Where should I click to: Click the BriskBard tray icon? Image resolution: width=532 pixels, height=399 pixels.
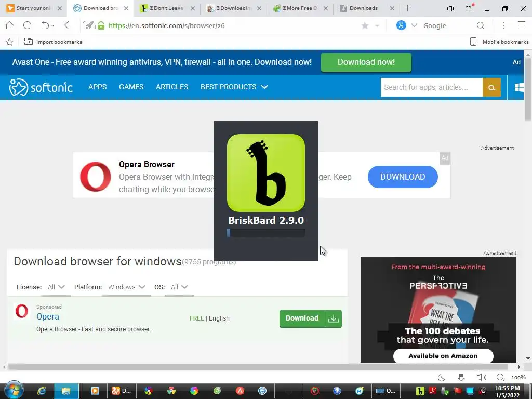pyautogui.click(x=420, y=391)
